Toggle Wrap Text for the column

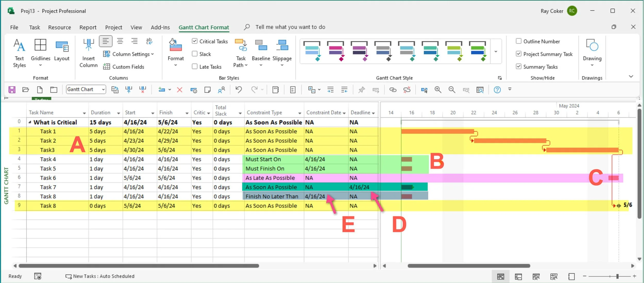[149, 41]
